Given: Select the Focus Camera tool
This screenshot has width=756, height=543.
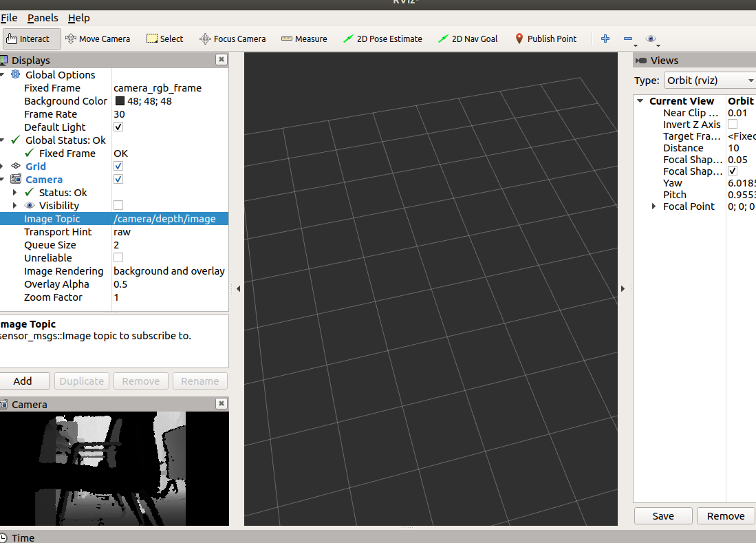Looking at the screenshot, I should [232, 39].
